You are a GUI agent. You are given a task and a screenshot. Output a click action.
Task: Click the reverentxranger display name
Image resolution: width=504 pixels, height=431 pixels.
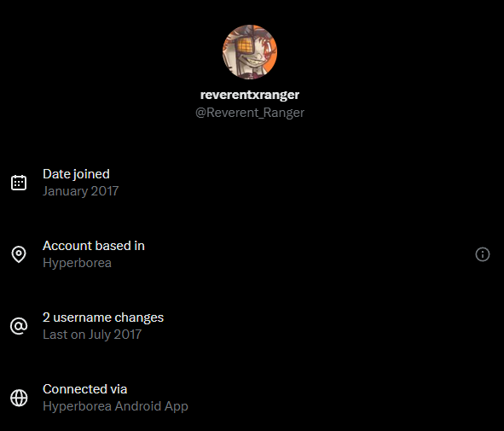click(x=250, y=95)
